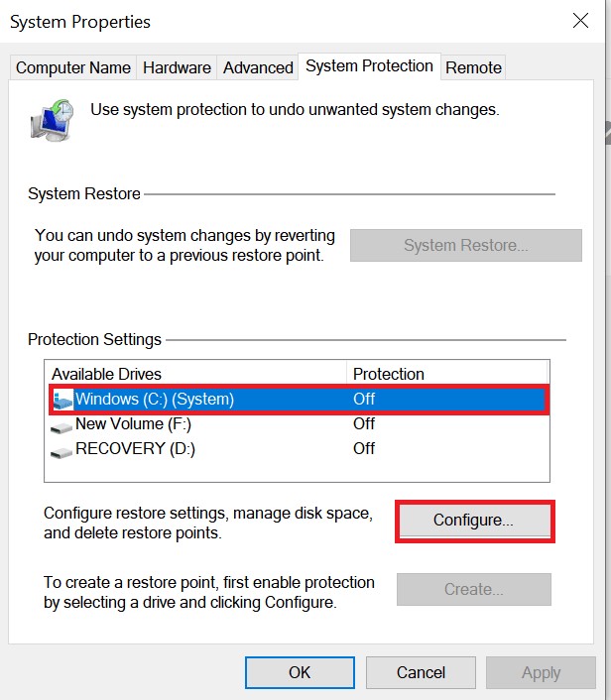This screenshot has width=611, height=700.
Task: Switch to the Remote tab
Action: click(473, 67)
